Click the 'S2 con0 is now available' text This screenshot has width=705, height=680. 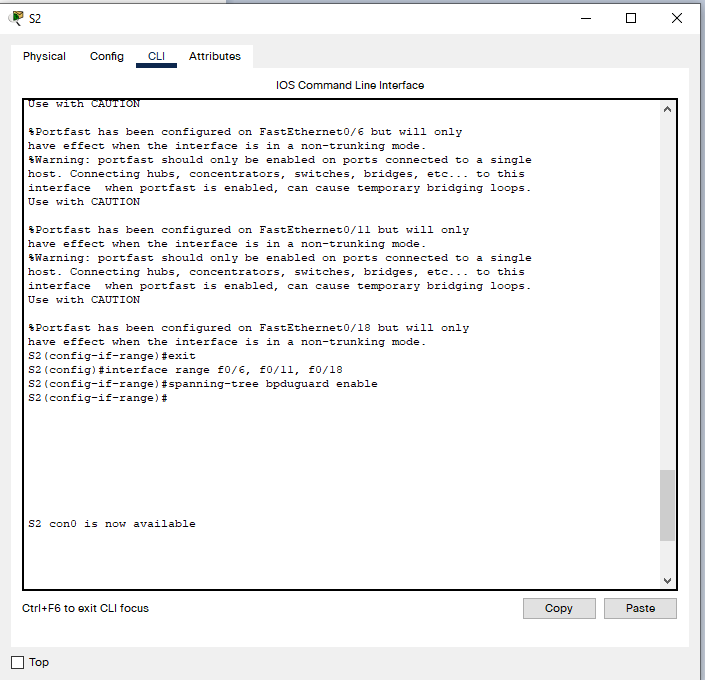[x=112, y=524]
